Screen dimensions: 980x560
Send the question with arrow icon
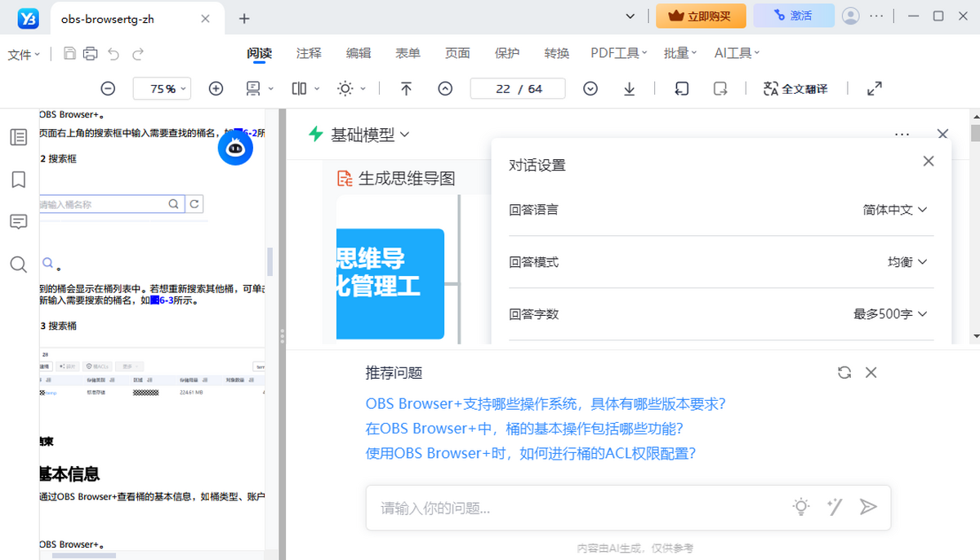[867, 507]
